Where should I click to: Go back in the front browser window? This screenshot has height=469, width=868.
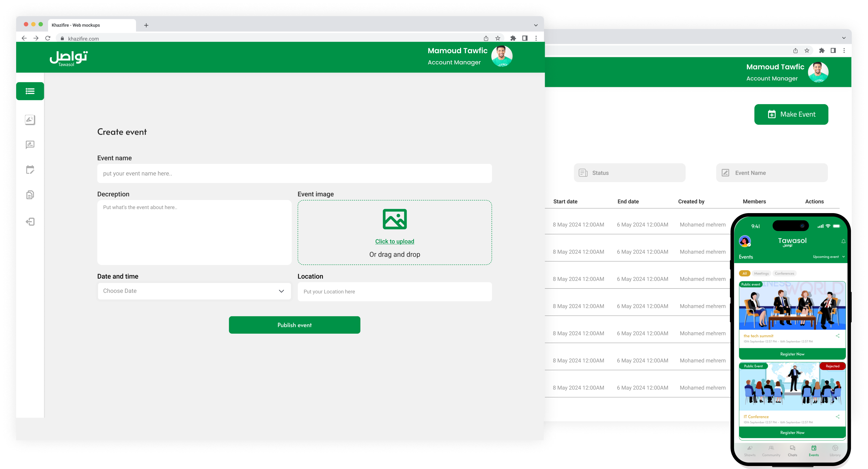[x=24, y=38]
